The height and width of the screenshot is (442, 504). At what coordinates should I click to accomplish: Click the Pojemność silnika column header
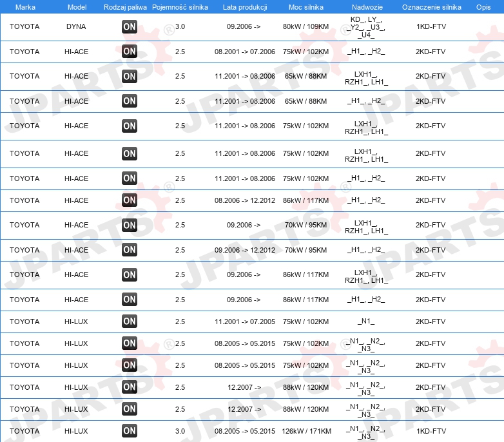180,7
